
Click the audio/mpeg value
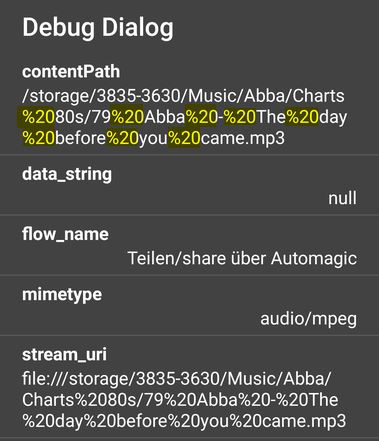tap(308, 319)
